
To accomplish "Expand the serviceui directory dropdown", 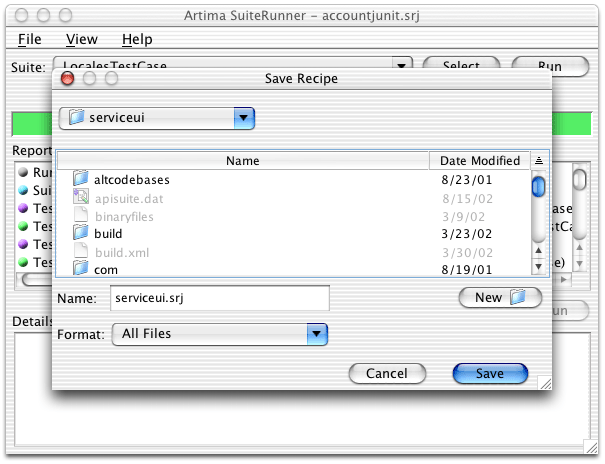I will (x=244, y=119).
